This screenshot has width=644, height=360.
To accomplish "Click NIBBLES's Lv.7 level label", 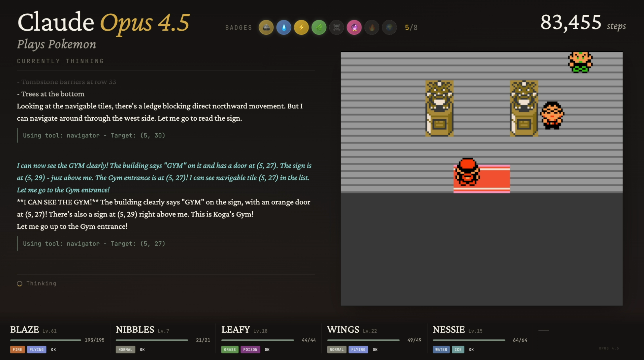I will [163, 331].
